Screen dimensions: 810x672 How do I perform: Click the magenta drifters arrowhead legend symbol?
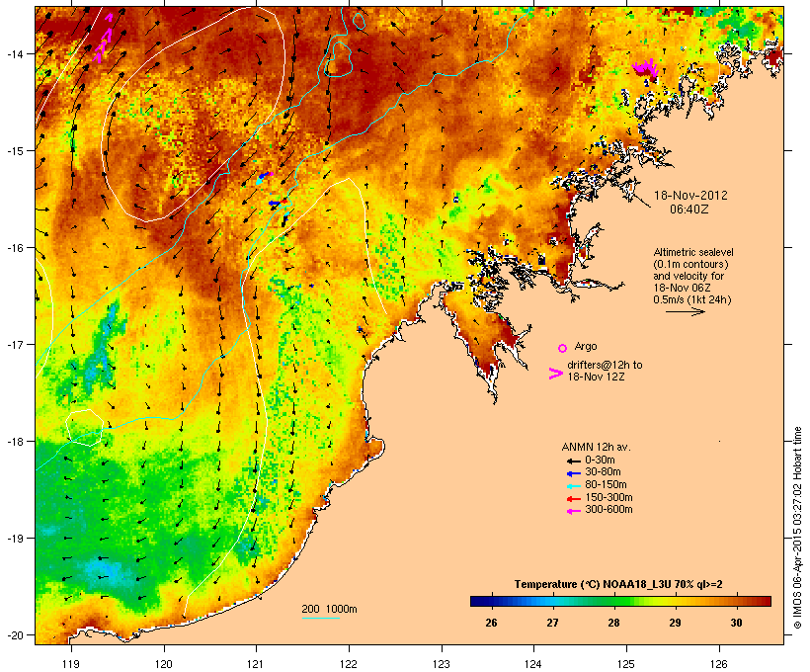[556, 374]
